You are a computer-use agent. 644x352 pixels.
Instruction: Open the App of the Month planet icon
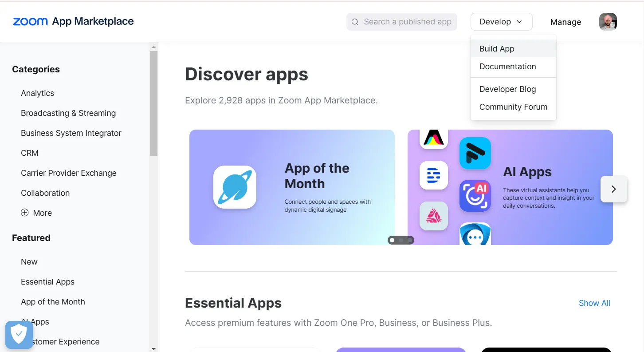235,187
